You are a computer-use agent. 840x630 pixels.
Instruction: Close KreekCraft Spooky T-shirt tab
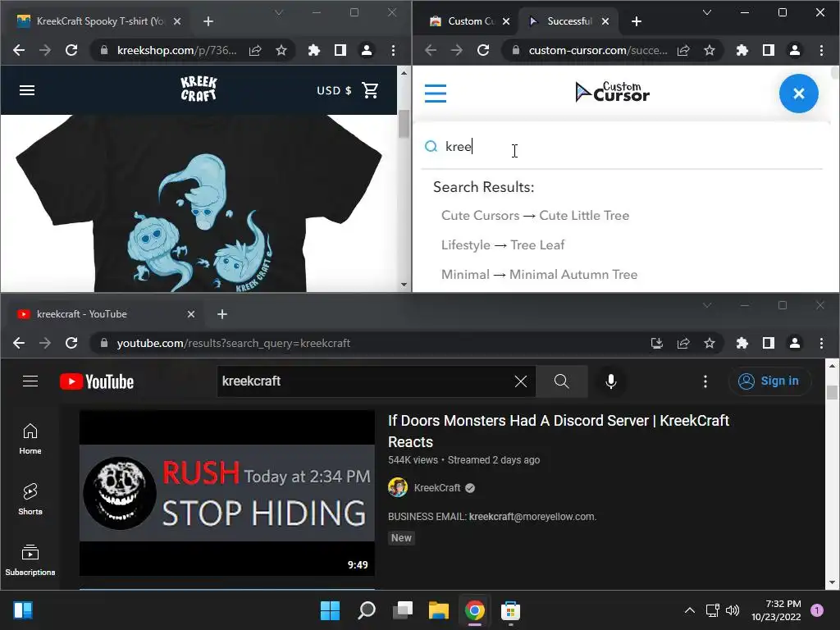coord(177,21)
